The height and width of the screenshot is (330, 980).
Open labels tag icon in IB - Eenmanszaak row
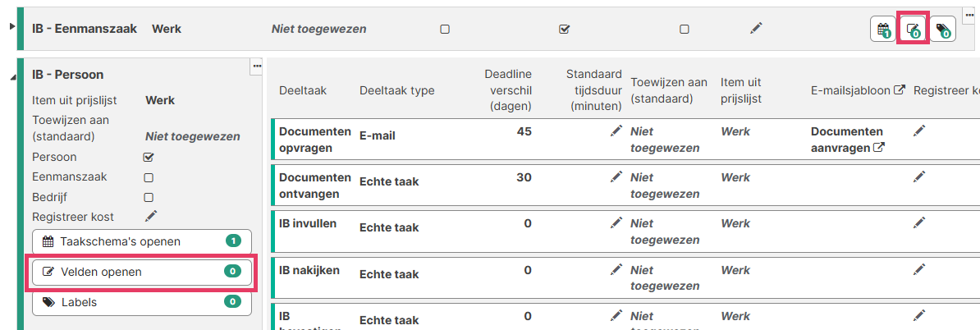click(943, 30)
